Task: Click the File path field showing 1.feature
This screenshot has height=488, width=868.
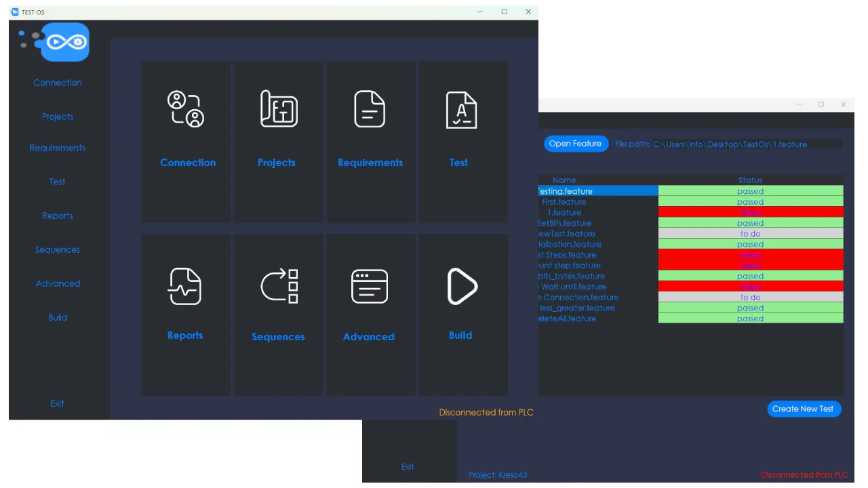Action: coord(747,144)
